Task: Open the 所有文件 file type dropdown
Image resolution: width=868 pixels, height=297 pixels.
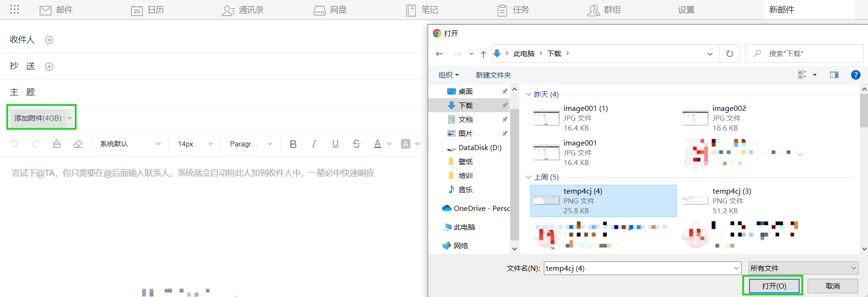Action: click(803, 268)
